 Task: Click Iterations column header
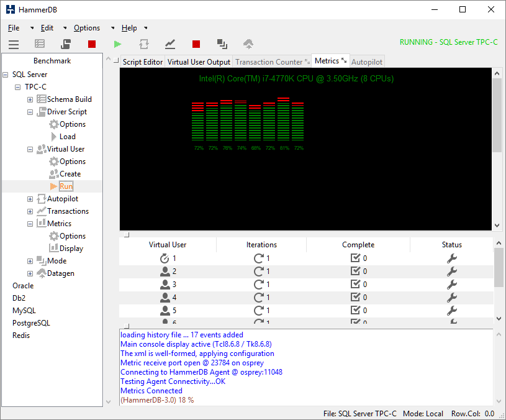point(261,245)
